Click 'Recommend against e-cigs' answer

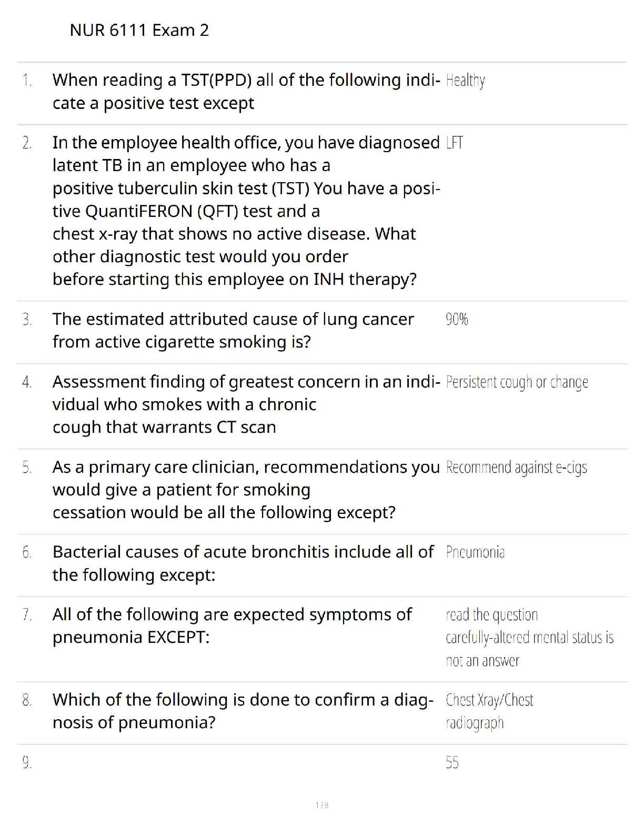(x=516, y=468)
